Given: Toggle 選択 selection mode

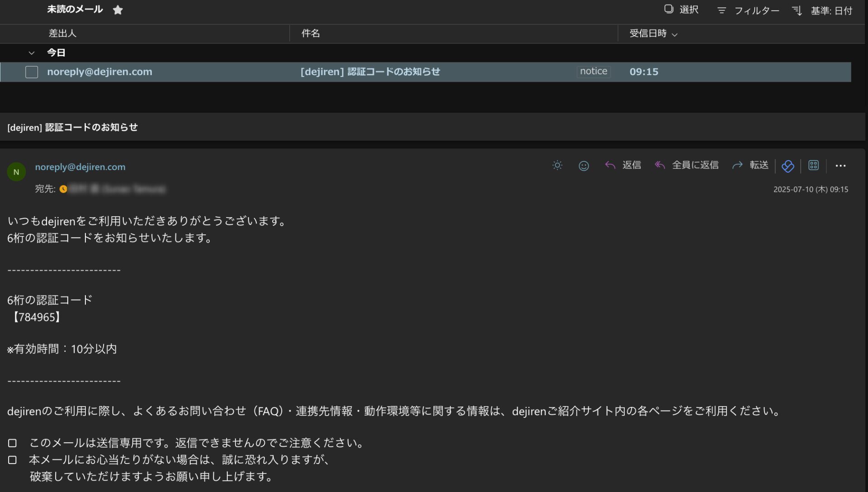Looking at the screenshot, I should [681, 9].
